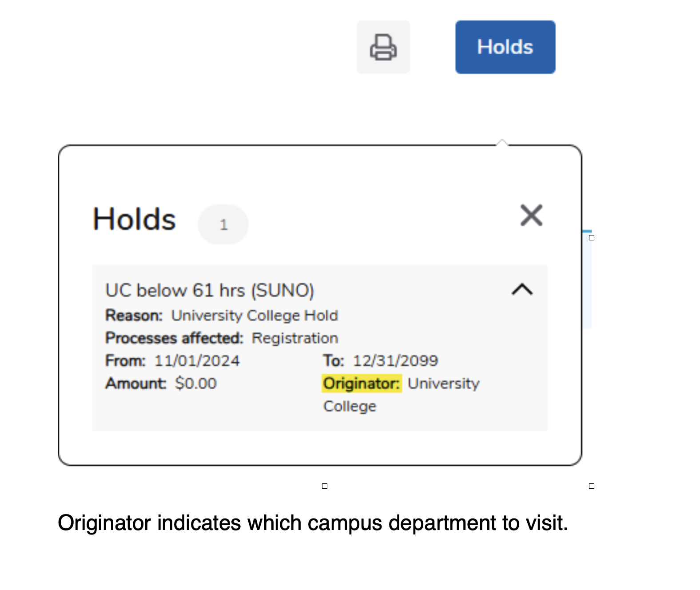The height and width of the screenshot is (590, 700).
Task: Click the Amount label
Action: 135,383
